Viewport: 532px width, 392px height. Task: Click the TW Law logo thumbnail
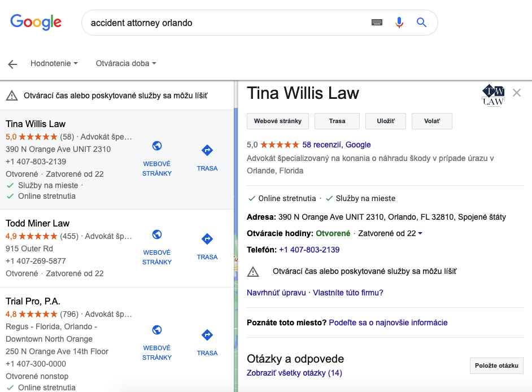[493, 95]
